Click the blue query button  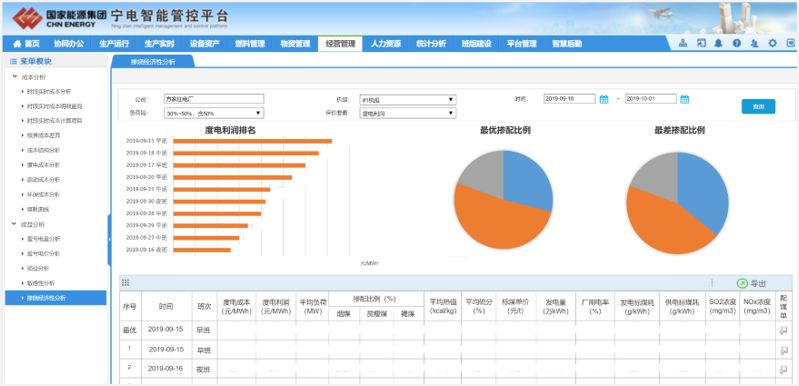point(758,106)
